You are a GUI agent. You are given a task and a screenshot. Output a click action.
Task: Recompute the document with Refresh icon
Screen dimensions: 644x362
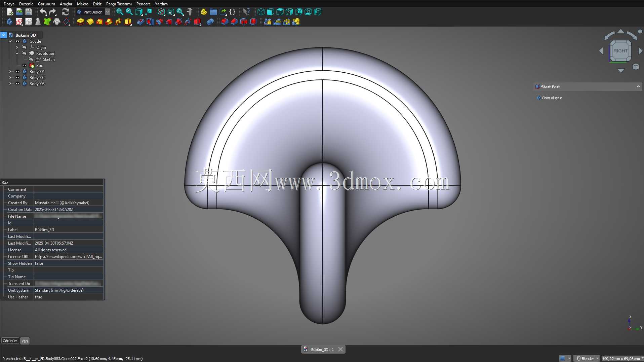(66, 12)
